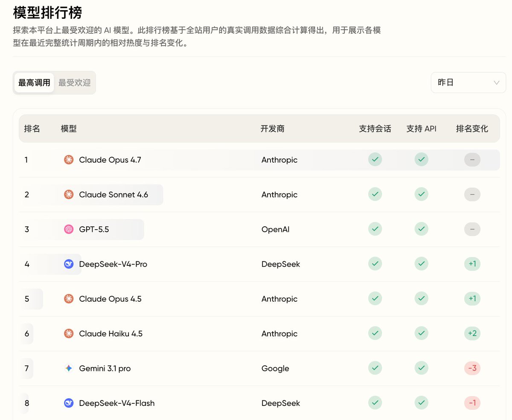512x420 pixels.
Task: Click the 模型 column header
Action: pos(69,128)
